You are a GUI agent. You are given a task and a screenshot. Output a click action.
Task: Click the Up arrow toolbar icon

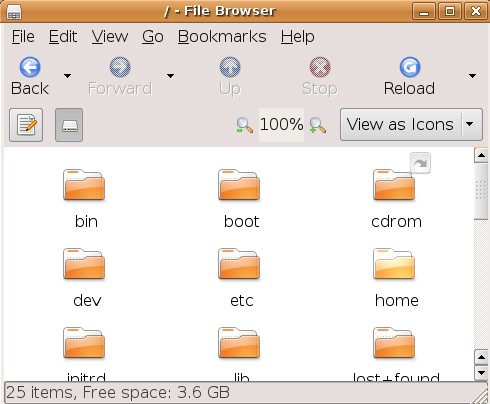(230, 67)
